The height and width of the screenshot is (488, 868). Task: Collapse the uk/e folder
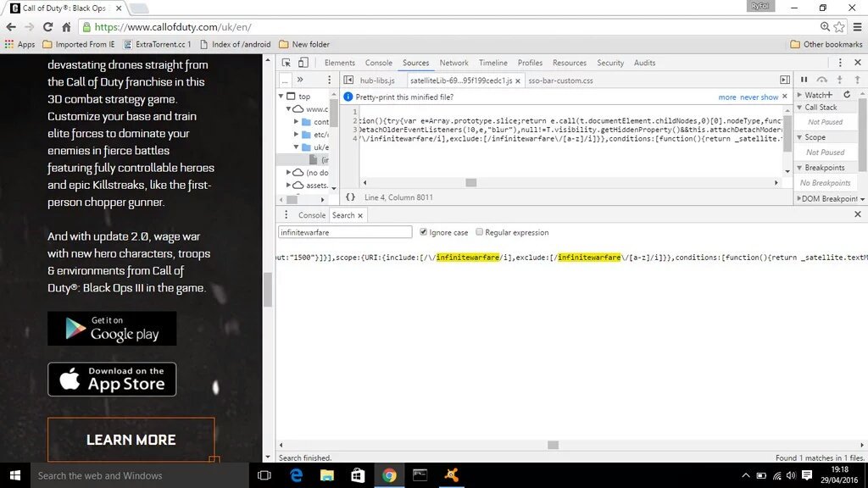click(296, 147)
